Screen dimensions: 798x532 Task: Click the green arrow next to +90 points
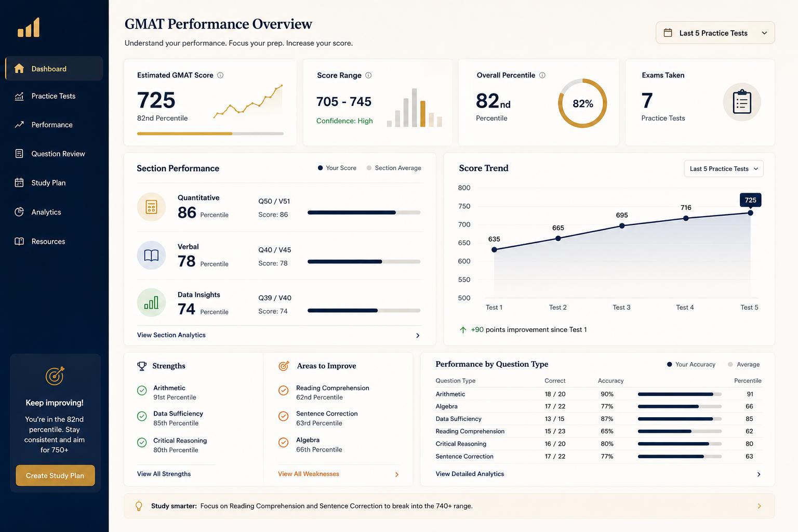[463, 330]
